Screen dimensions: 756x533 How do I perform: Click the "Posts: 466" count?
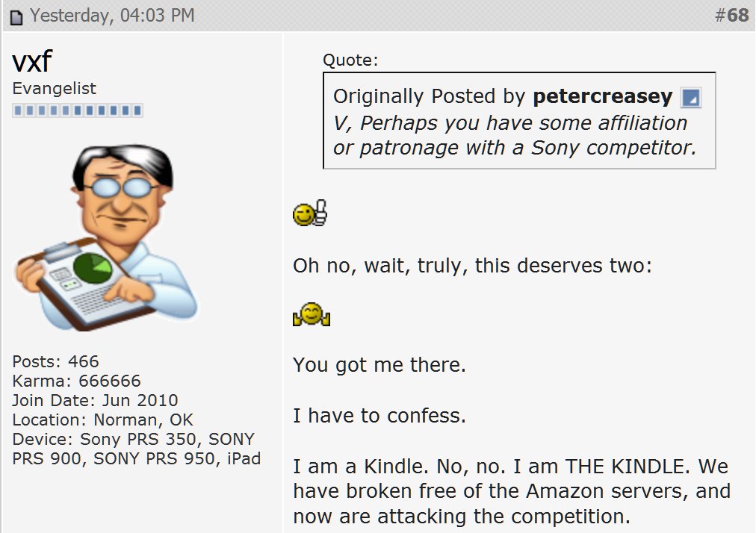point(56,362)
